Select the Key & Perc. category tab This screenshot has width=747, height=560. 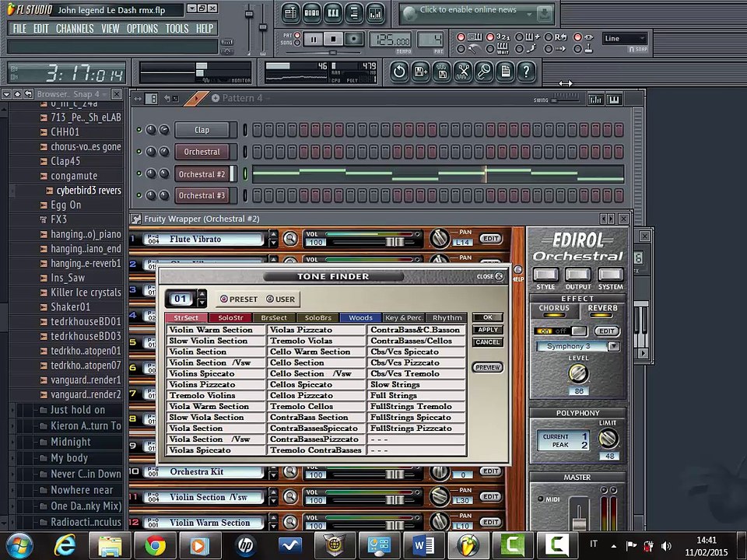pos(404,317)
